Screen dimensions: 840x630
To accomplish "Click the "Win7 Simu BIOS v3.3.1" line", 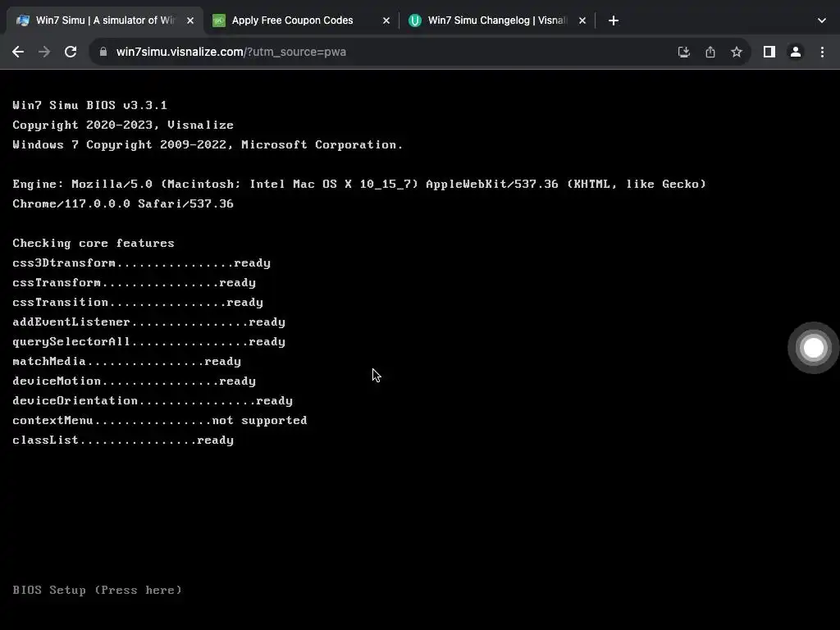I will point(89,105).
